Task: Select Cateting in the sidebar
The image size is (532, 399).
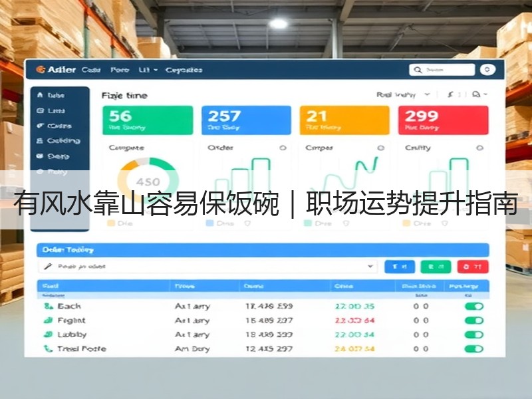Action: tap(63, 141)
